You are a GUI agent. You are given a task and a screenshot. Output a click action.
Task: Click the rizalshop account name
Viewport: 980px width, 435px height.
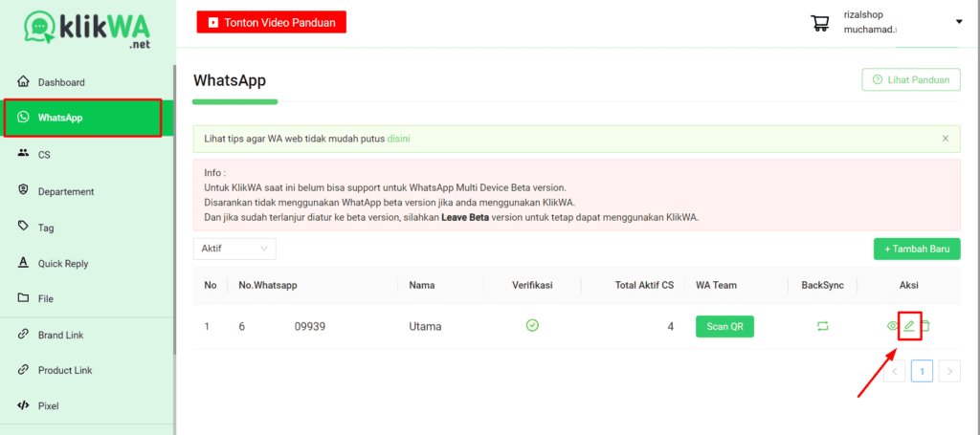click(x=863, y=15)
